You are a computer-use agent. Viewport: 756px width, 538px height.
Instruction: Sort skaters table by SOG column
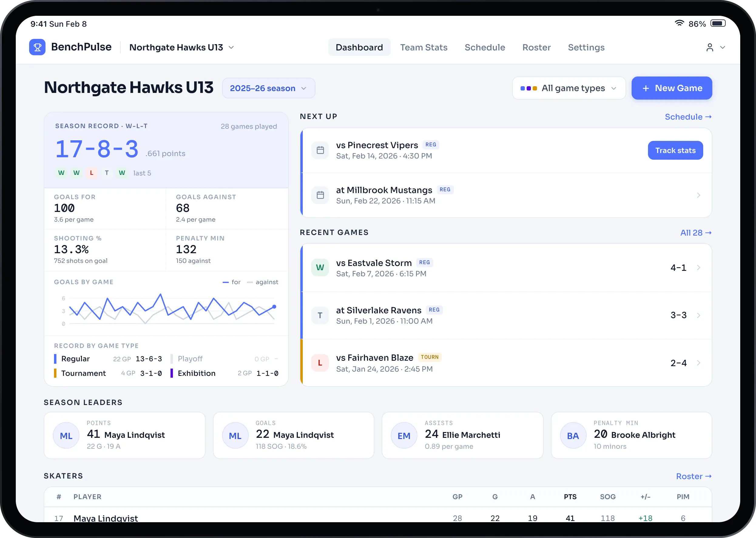608,497
